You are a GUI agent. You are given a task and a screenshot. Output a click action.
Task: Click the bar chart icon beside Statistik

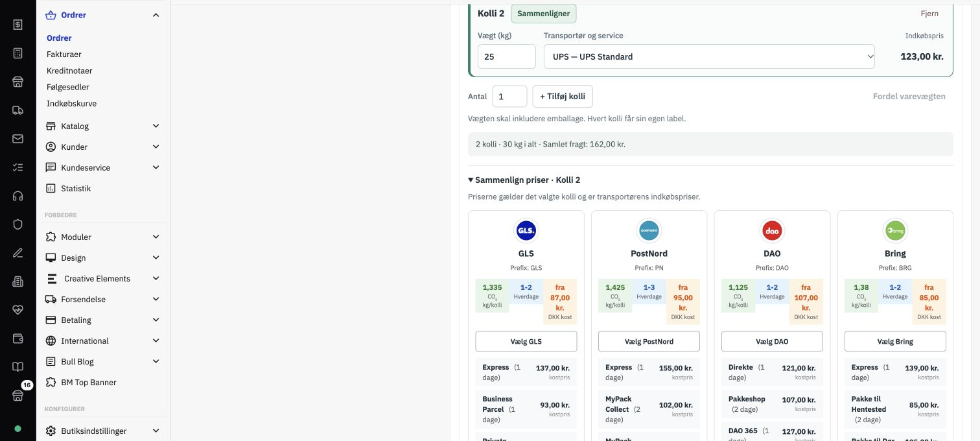point(51,188)
